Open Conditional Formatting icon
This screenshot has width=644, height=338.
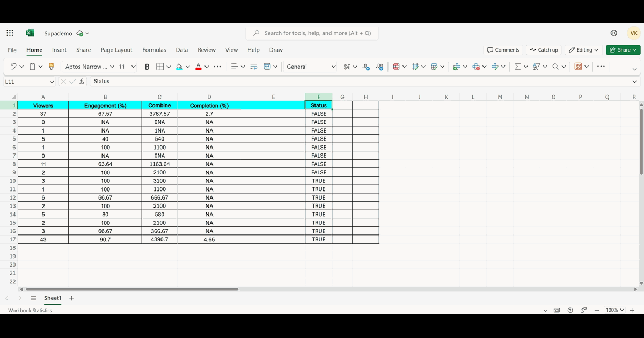click(396, 67)
